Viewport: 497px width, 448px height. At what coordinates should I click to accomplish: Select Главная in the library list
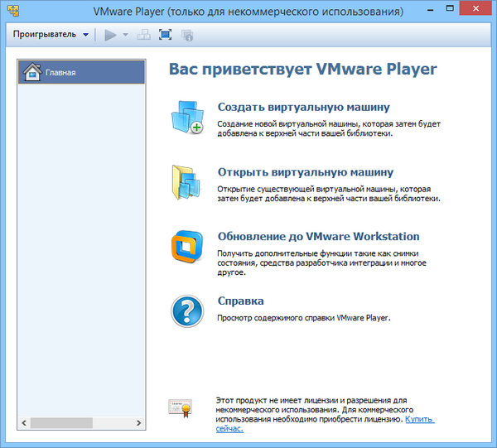81,72
